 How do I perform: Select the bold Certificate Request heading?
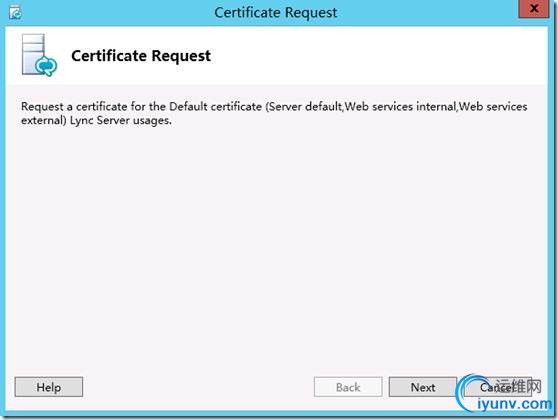tap(141, 56)
